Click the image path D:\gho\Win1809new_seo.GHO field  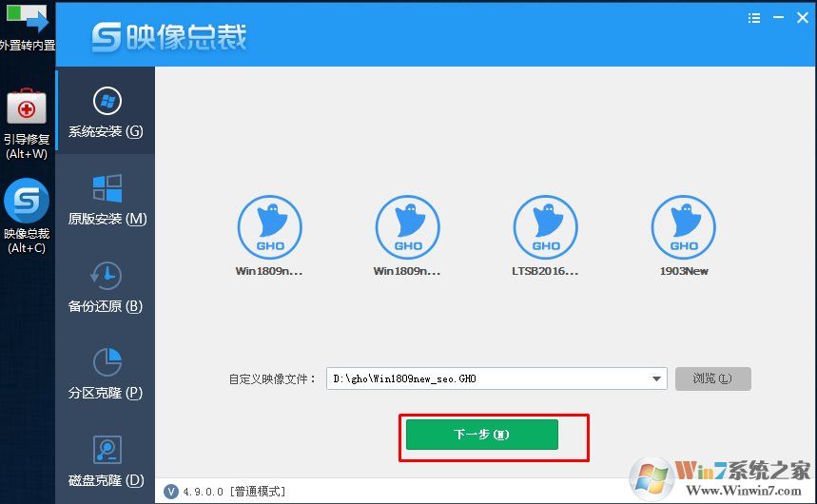pos(487,378)
